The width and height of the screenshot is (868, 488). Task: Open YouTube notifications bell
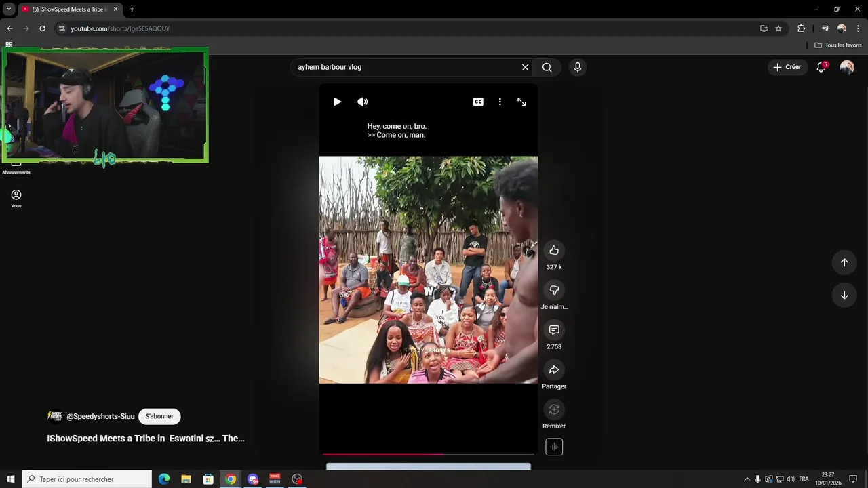[821, 67]
